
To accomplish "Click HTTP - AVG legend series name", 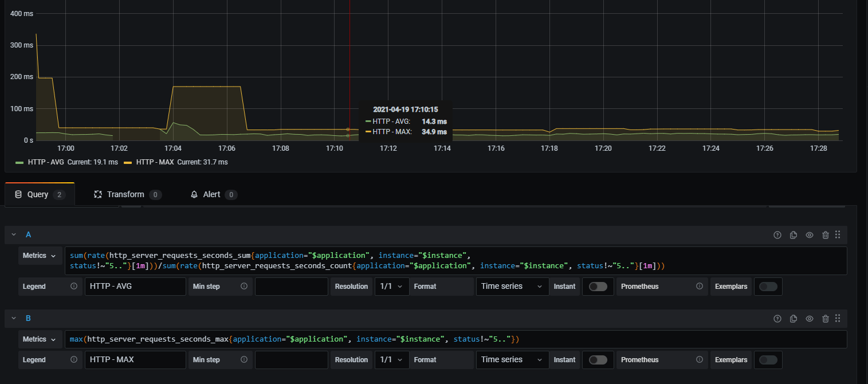I will click(46, 162).
